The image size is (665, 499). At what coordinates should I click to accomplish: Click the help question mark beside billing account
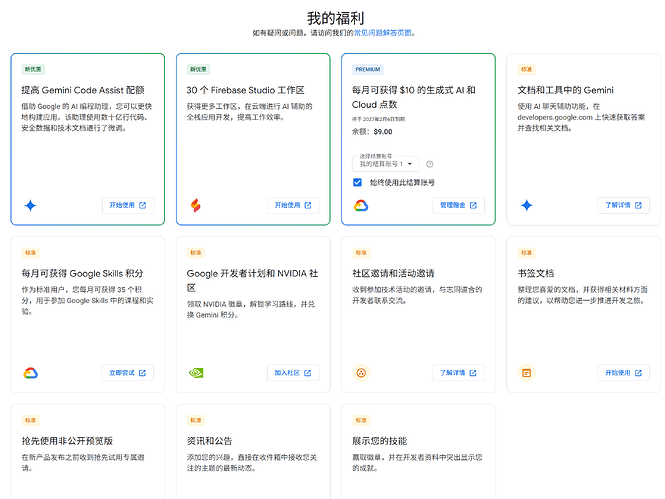point(430,164)
